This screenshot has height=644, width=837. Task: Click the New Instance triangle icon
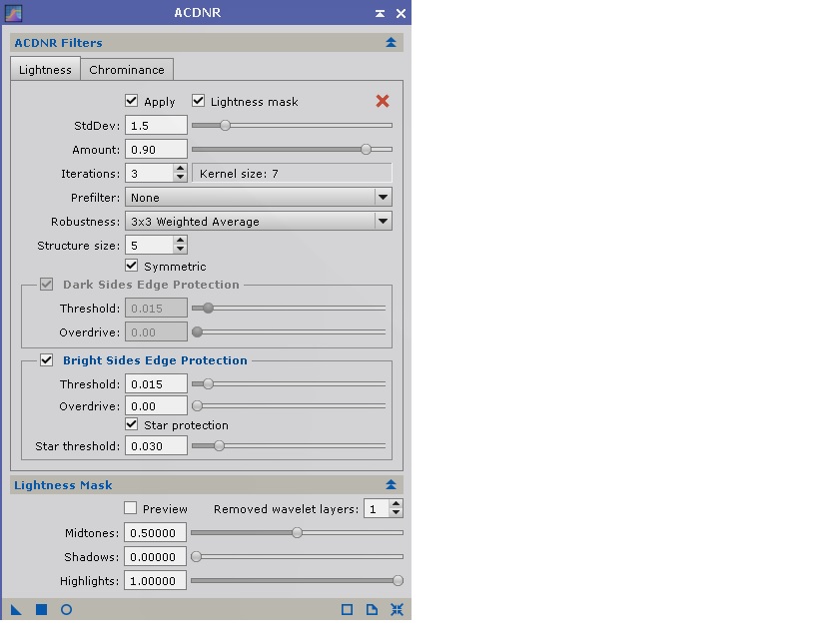coord(16,610)
